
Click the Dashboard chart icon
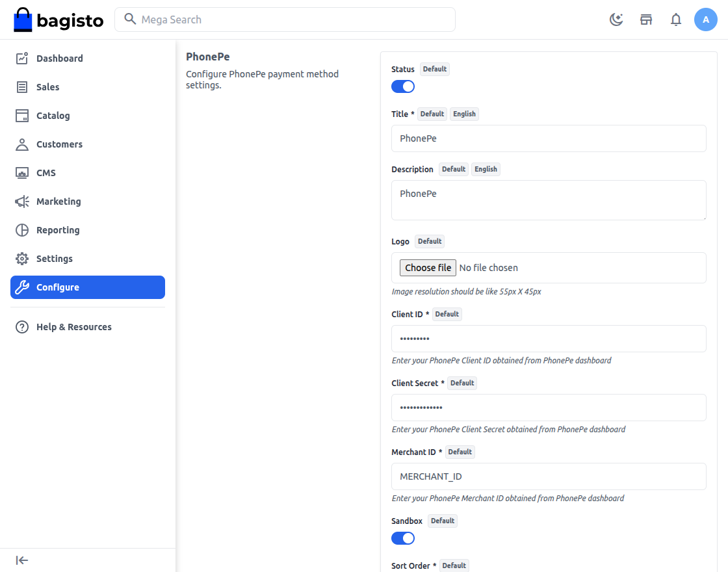pos(22,58)
